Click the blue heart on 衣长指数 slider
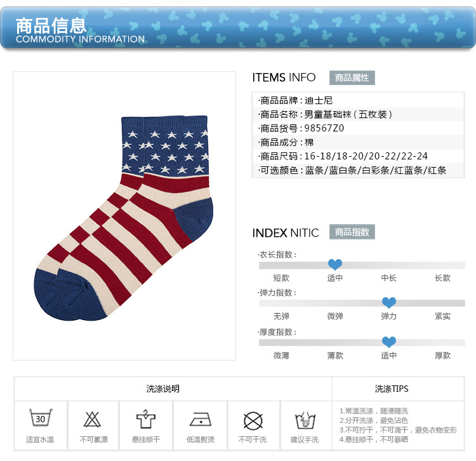Image resolution: width=476 pixels, height=461 pixels. pyautogui.click(x=335, y=265)
